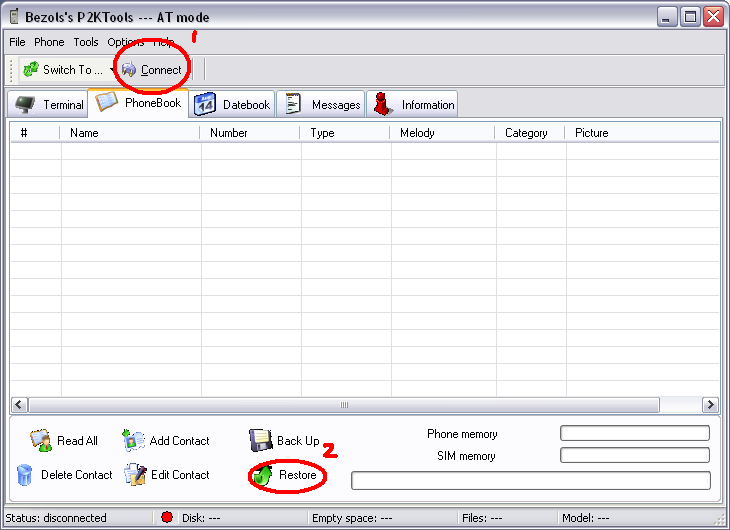
Task: Maximize the P2KTools window
Action: coord(690,17)
